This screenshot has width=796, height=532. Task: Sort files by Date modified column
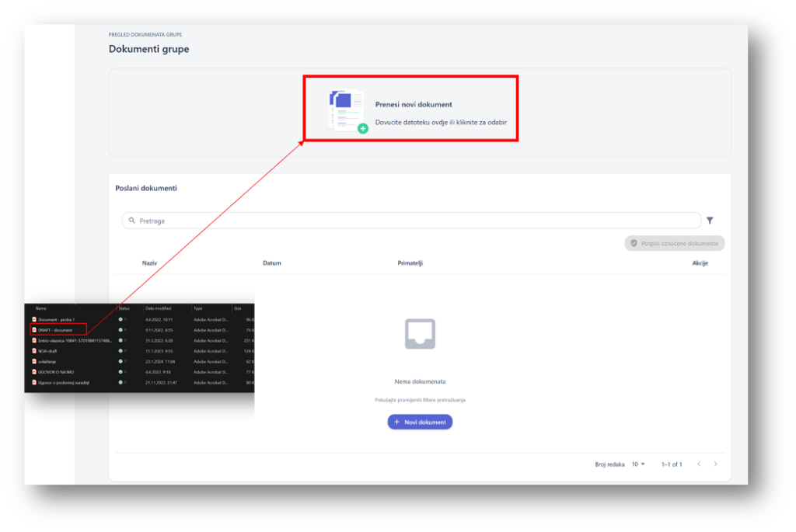(159, 308)
